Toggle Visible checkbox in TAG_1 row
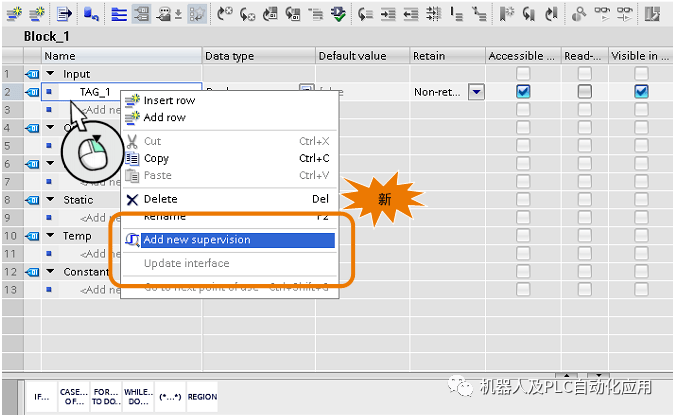The image size is (674, 416). (x=641, y=92)
